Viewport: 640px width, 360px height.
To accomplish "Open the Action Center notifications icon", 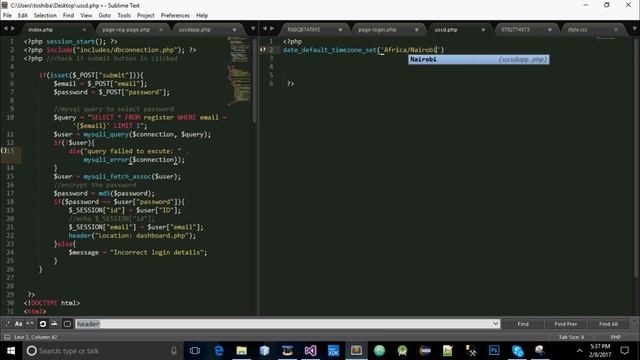I will point(625,351).
